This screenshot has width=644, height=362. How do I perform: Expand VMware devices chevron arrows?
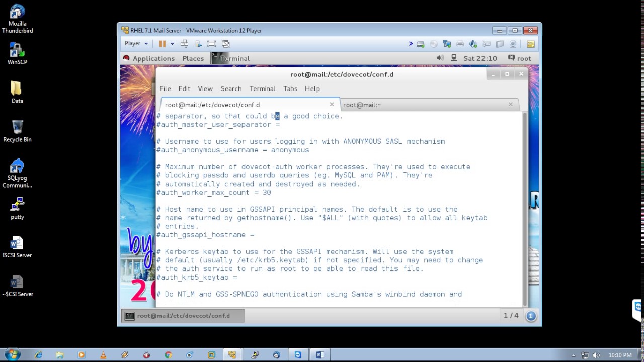click(x=411, y=44)
